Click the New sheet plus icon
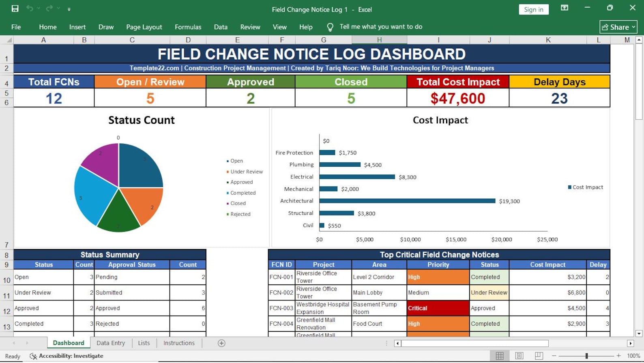Image resolution: width=644 pixels, height=363 pixels. pos(221,344)
